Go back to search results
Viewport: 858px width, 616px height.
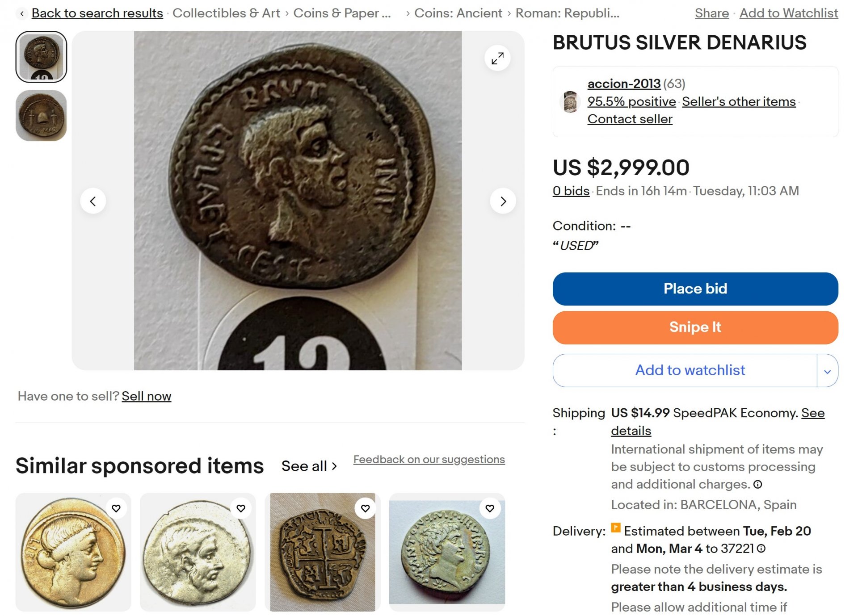coord(97,13)
